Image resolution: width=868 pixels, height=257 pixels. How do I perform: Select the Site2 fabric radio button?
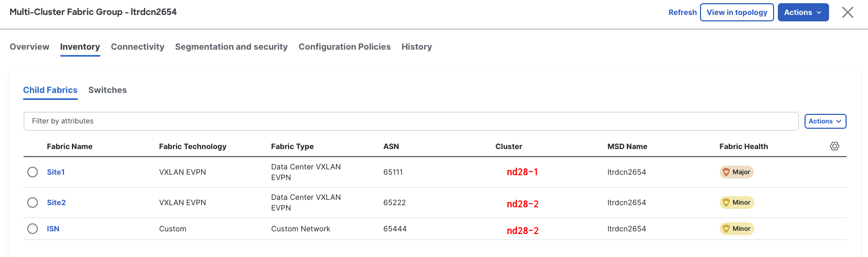point(33,203)
